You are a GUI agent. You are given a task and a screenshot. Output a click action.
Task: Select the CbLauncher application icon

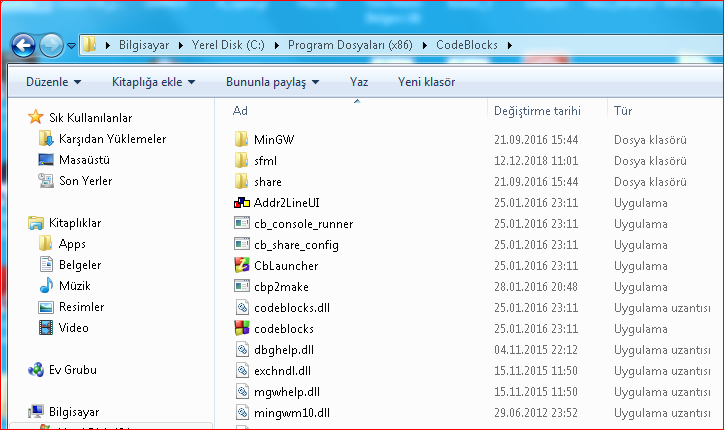click(241, 265)
